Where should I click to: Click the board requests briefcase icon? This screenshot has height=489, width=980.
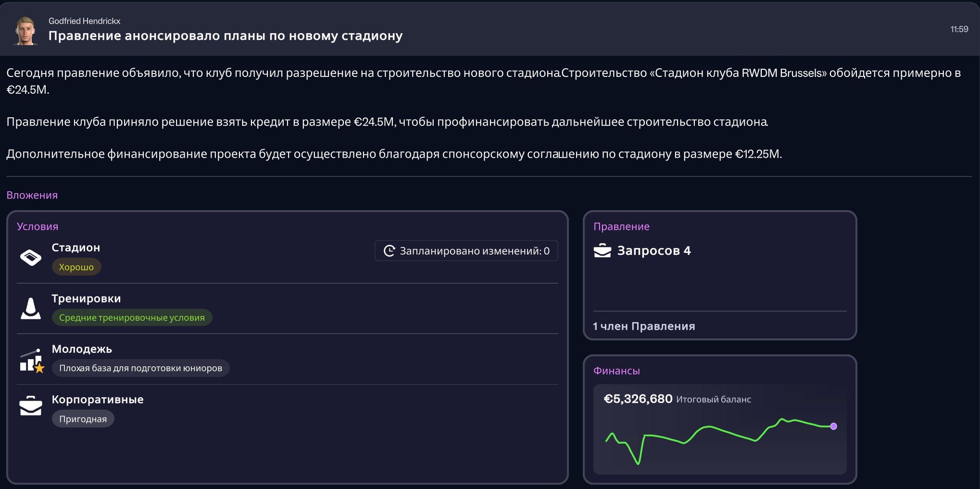click(602, 251)
